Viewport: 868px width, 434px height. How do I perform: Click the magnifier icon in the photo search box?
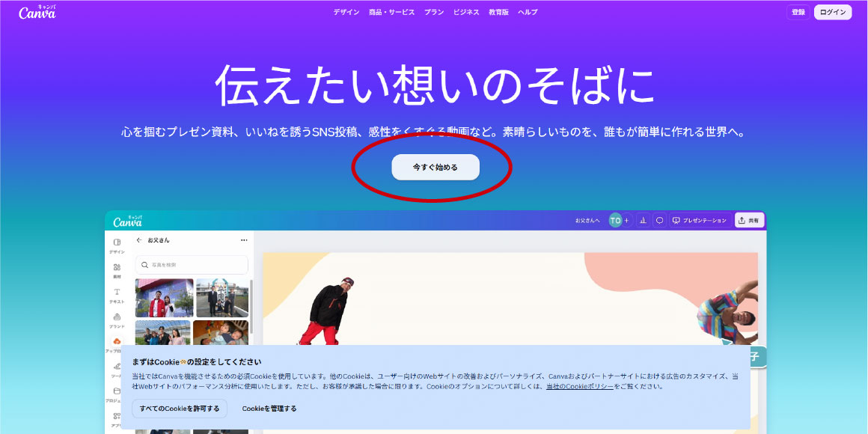tap(145, 265)
